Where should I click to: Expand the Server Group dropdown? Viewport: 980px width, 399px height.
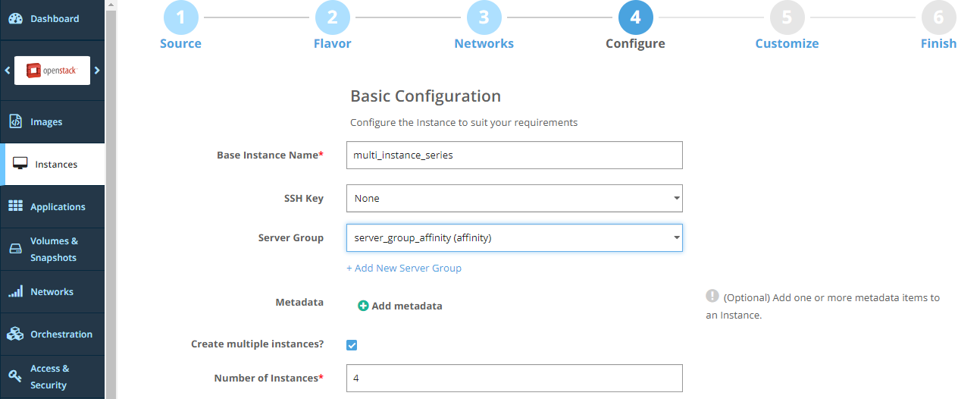[x=514, y=237]
